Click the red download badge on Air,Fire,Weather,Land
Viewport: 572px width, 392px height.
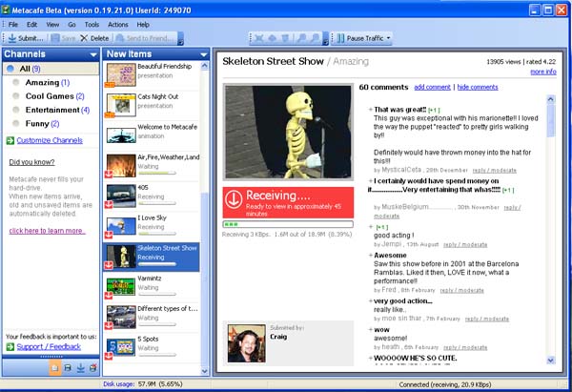point(109,175)
